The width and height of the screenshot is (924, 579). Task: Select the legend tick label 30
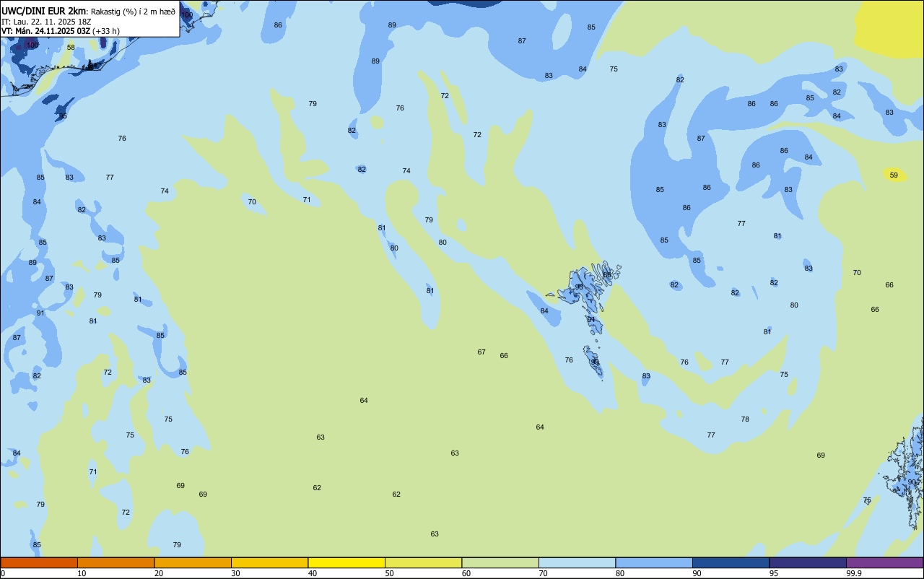(x=235, y=573)
